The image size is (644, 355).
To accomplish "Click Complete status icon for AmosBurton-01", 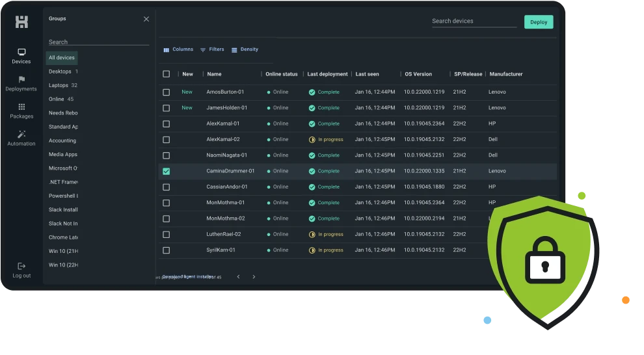I will pyautogui.click(x=312, y=92).
